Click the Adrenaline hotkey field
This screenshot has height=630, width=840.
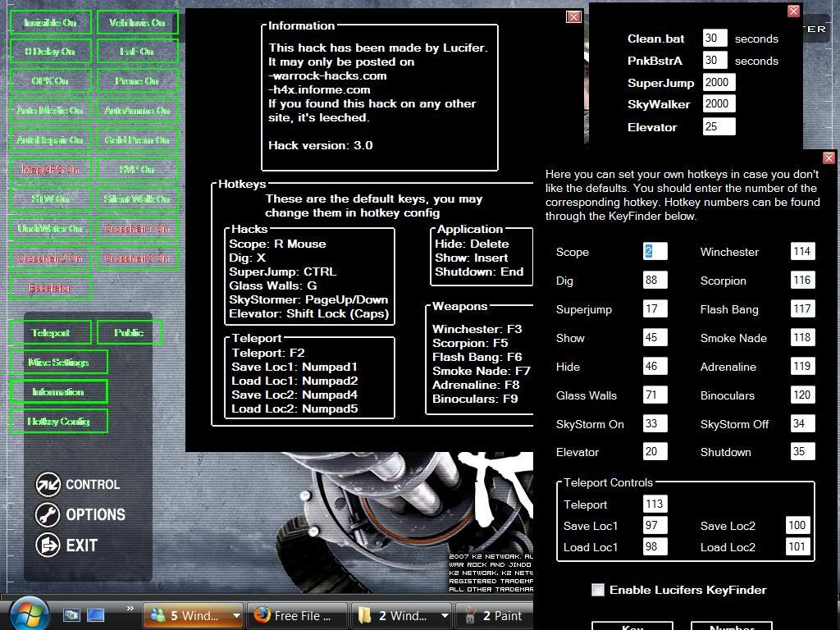click(802, 366)
